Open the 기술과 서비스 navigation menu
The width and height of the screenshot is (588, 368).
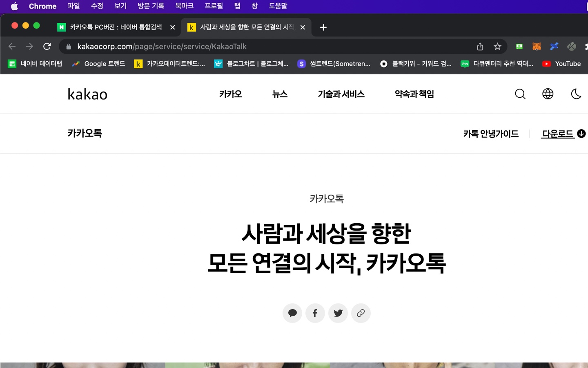pyautogui.click(x=341, y=94)
